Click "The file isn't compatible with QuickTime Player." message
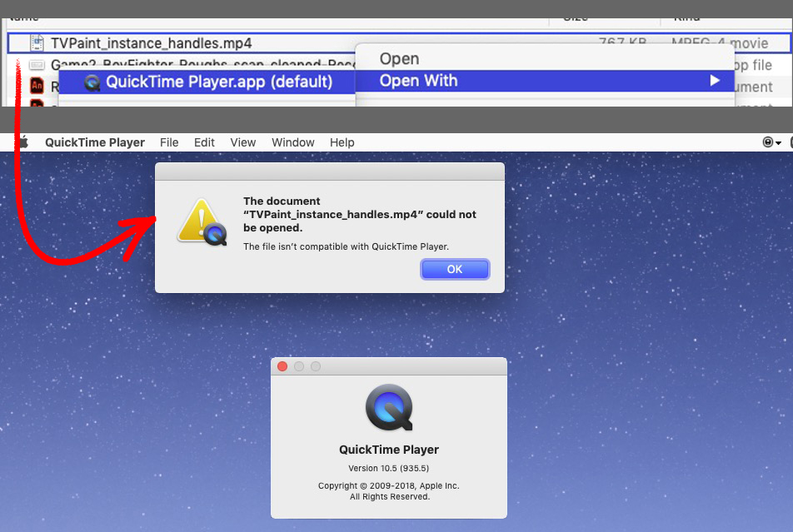This screenshot has width=793, height=532. click(346, 246)
